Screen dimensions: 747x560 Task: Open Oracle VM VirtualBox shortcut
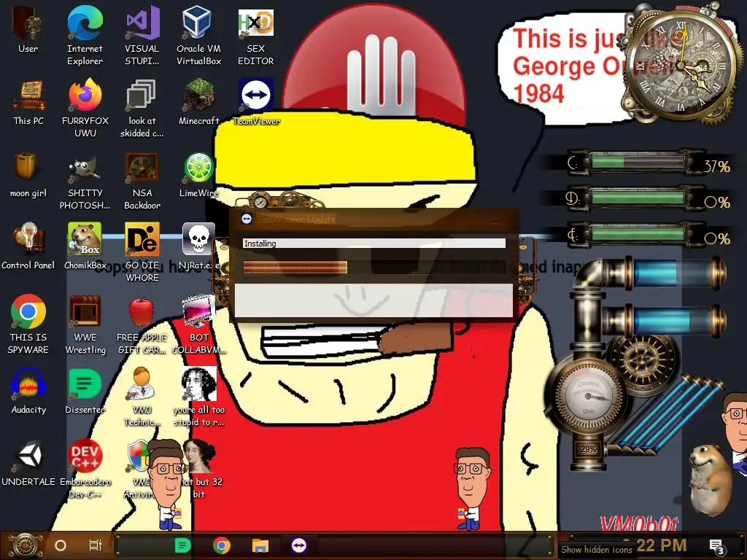coord(198,36)
